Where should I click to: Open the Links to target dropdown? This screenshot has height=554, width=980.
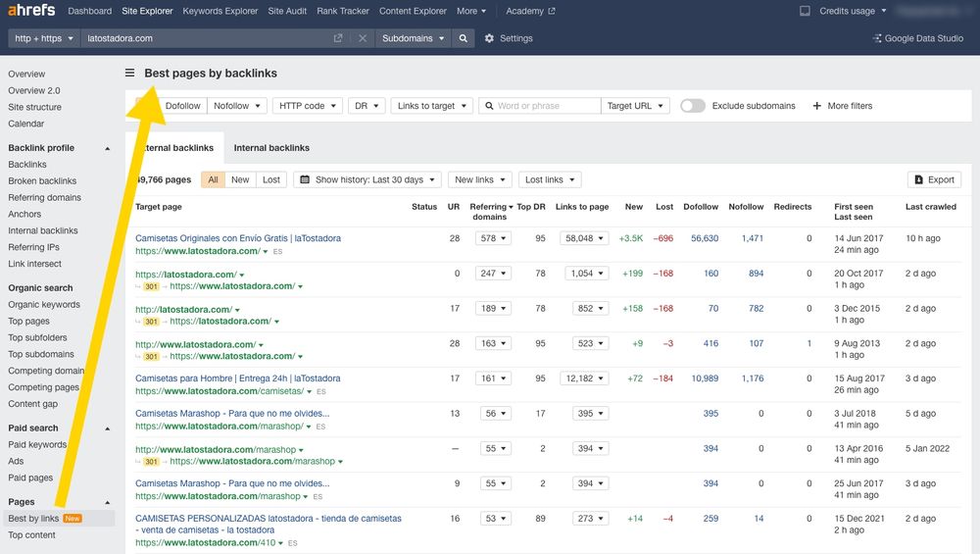click(432, 106)
